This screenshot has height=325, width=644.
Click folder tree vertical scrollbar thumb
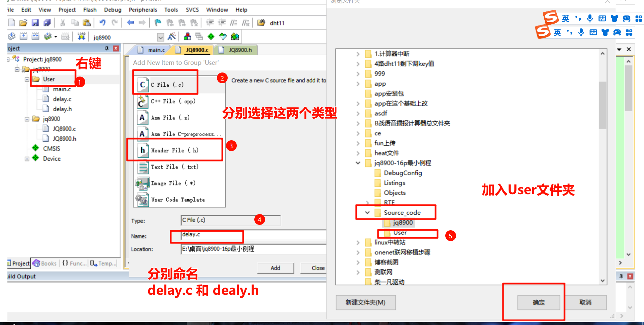(603, 105)
